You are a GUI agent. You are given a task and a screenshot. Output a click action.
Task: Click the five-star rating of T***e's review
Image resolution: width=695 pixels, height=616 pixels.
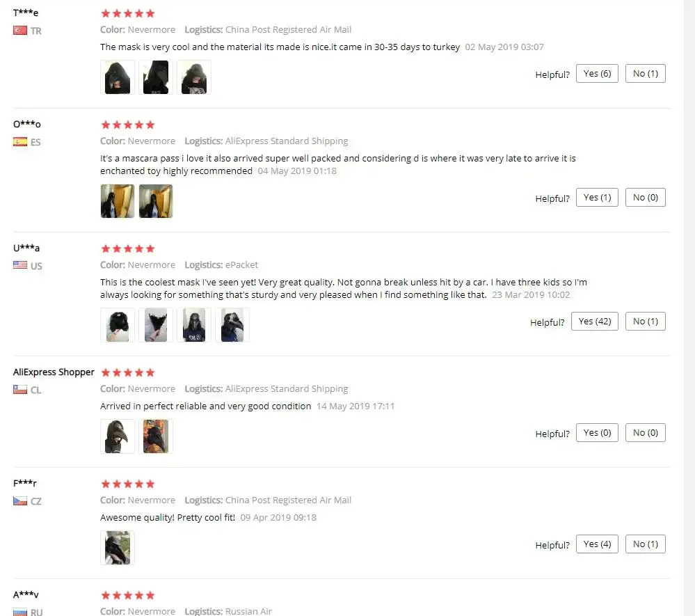click(x=127, y=13)
